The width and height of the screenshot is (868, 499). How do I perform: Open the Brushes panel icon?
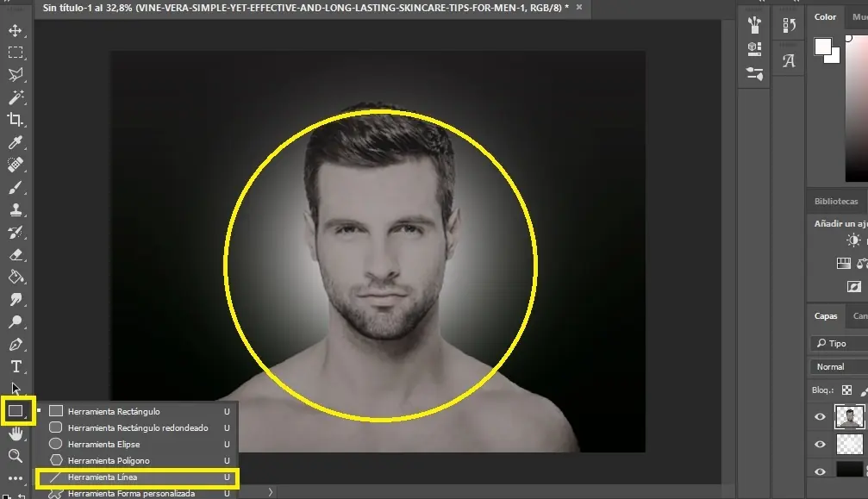pos(754,25)
